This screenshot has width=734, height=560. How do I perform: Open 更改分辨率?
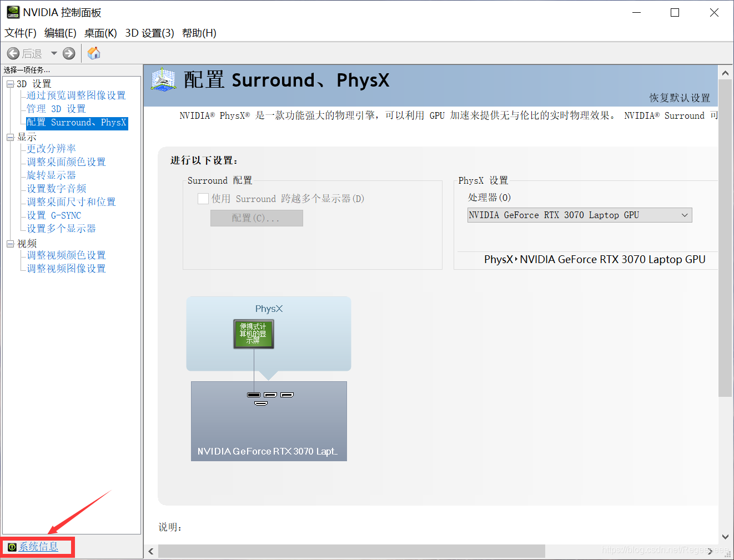click(52, 149)
